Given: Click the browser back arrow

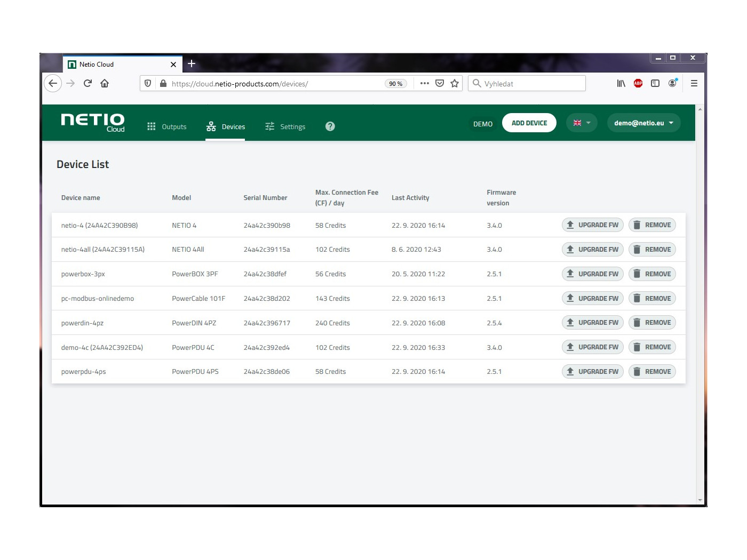Looking at the screenshot, I should [x=53, y=83].
